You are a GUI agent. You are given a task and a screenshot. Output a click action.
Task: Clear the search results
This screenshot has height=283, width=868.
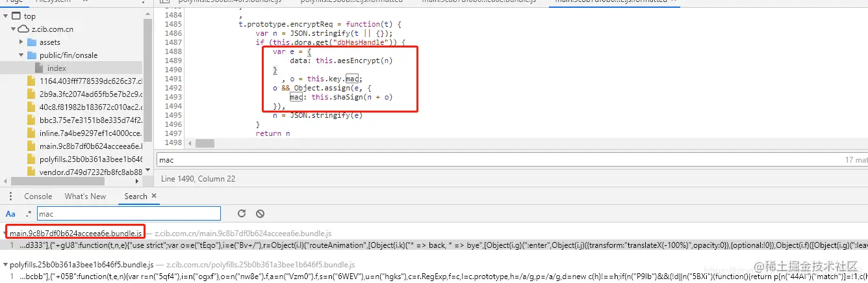[x=260, y=213]
